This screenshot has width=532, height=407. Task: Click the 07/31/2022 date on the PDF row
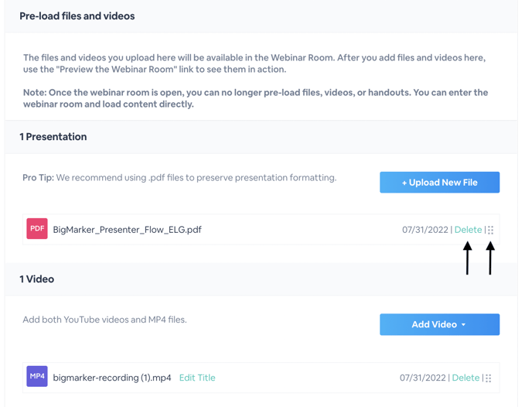click(425, 230)
